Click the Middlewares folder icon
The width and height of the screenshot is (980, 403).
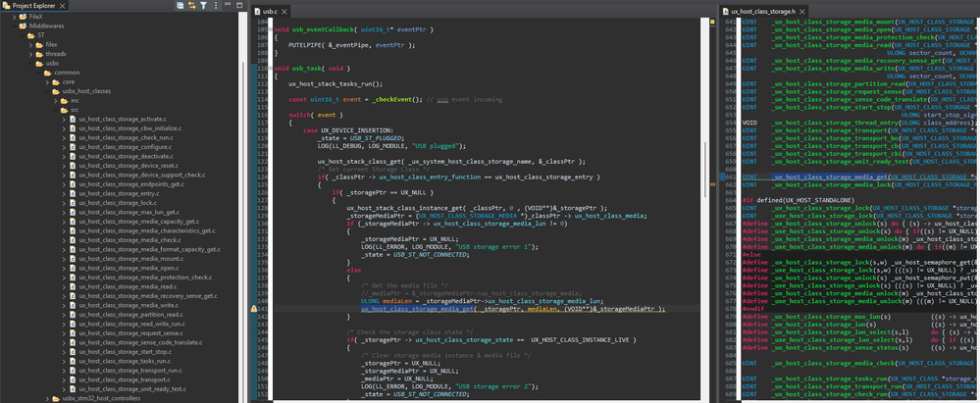click(x=24, y=26)
